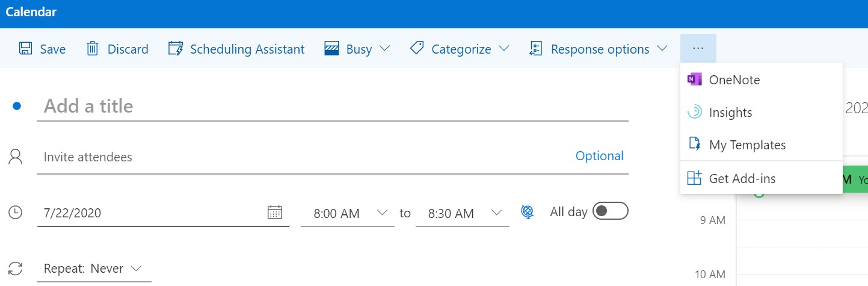Click the Invite attendees field

click(x=301, y=157)
